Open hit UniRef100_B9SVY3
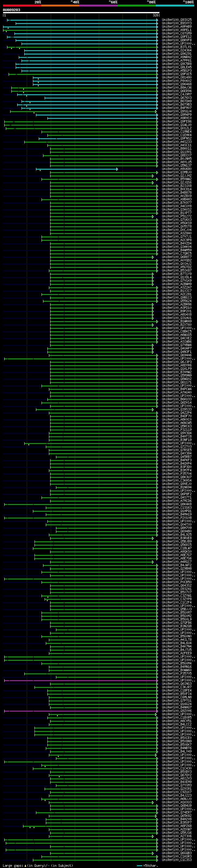The width and height of the screenshot is (197, 868). coord(177,23)
